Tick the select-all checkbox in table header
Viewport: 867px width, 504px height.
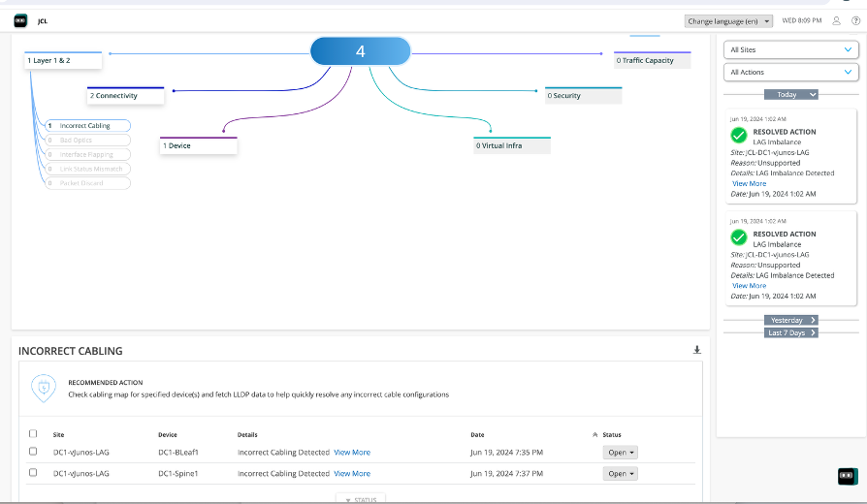(33, 434)
